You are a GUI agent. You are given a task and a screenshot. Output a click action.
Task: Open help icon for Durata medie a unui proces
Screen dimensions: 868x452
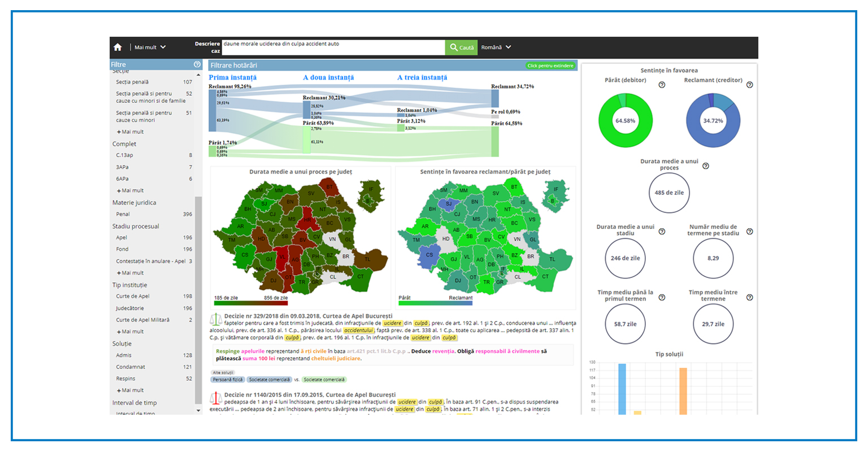tap(705, 166)
